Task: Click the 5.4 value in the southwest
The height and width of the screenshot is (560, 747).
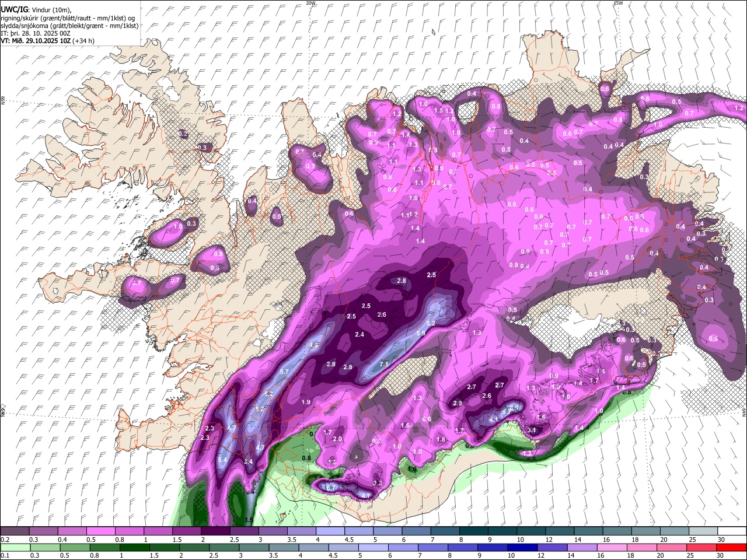Action: click(x=222, y=460)
